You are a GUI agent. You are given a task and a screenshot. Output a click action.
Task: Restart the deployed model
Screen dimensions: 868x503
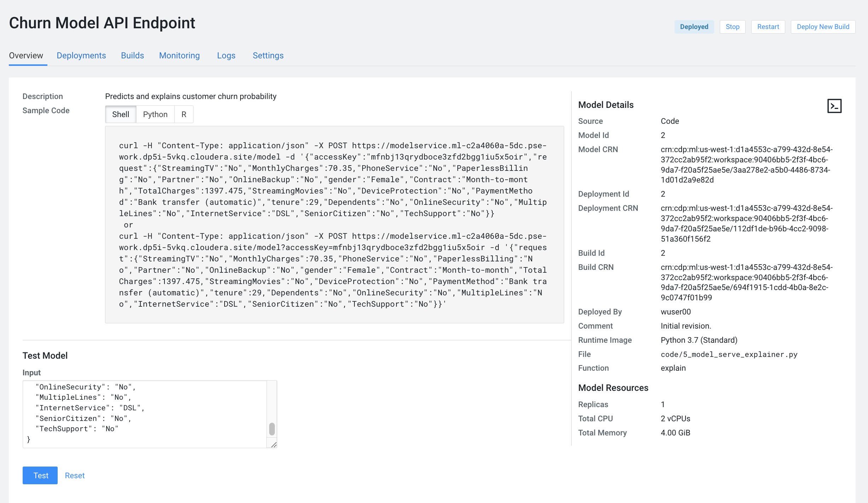pyautogui.click(x=768, y=27)
